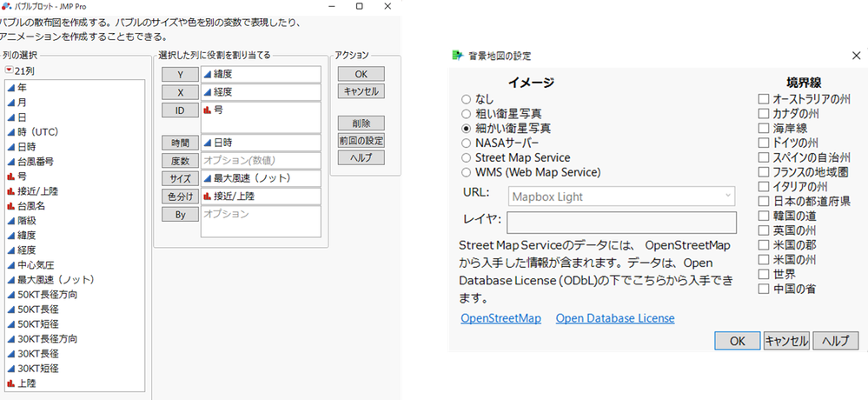Enable the スペインの自治州 checkbox
This screenshot has width=868, height=400.
point(764,157)
